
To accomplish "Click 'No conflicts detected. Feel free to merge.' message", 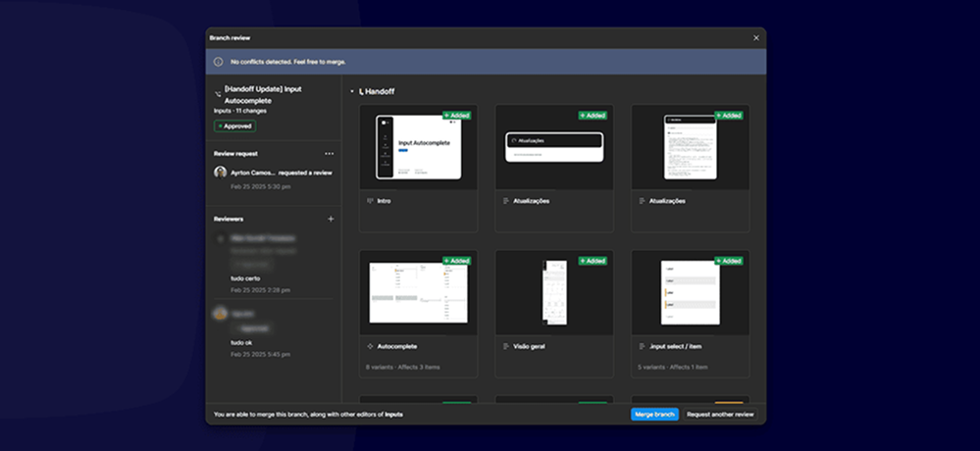I will tap(288, 62).
